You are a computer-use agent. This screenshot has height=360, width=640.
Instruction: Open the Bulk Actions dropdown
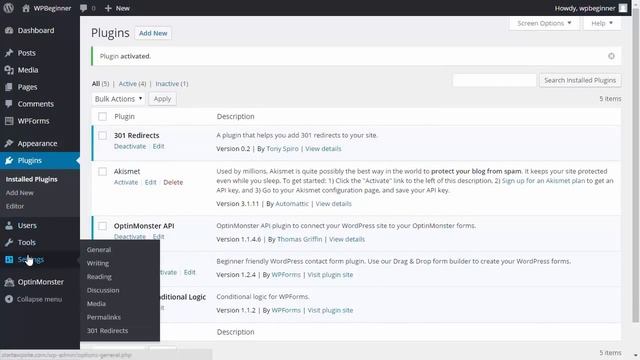(x=118, y=99)
